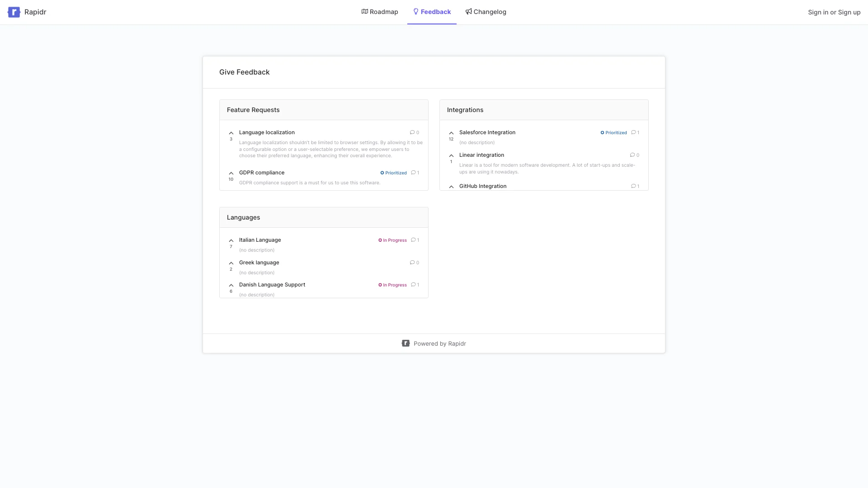Open the Powered by Rapidr link
Image resolution: width=868 pixels, height=488 pixels.
(x=434, y=343)
